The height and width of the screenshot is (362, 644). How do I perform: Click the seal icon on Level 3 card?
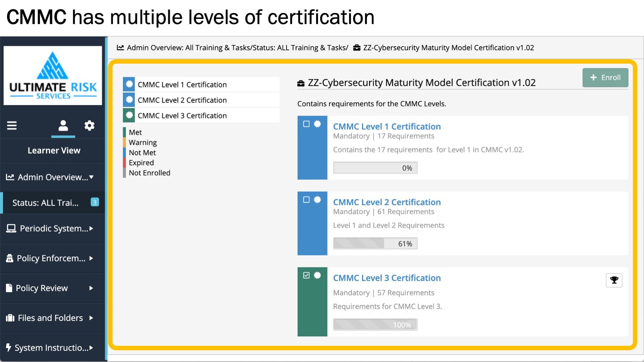(318, 275)
